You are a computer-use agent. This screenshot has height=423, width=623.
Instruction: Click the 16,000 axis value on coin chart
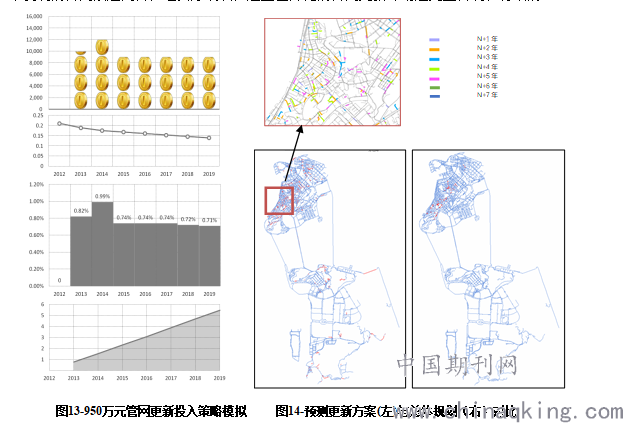34,16
